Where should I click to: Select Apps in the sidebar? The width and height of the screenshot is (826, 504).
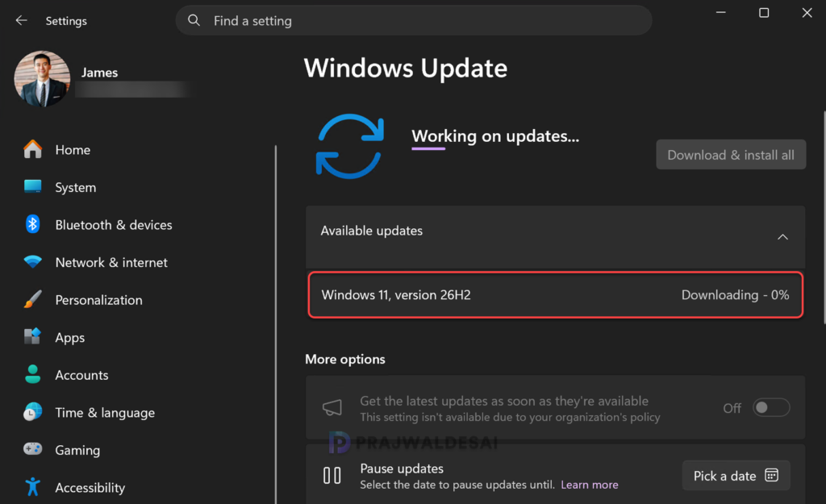coord(70,337)
